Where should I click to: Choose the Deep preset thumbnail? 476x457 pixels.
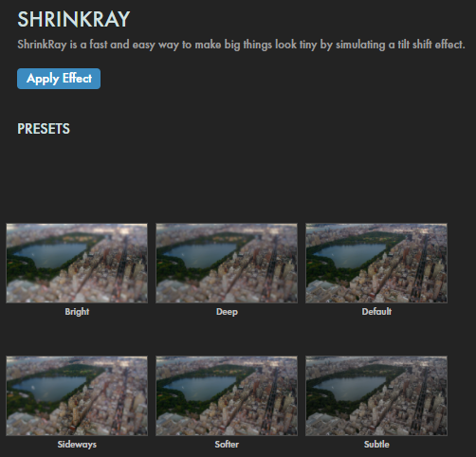point(227,263)
